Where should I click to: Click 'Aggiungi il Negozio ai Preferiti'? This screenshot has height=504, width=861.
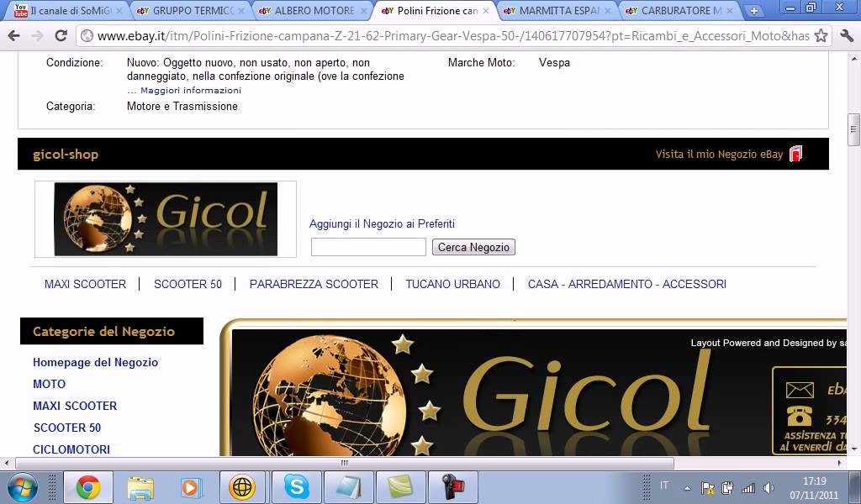[x=382, y=223]
